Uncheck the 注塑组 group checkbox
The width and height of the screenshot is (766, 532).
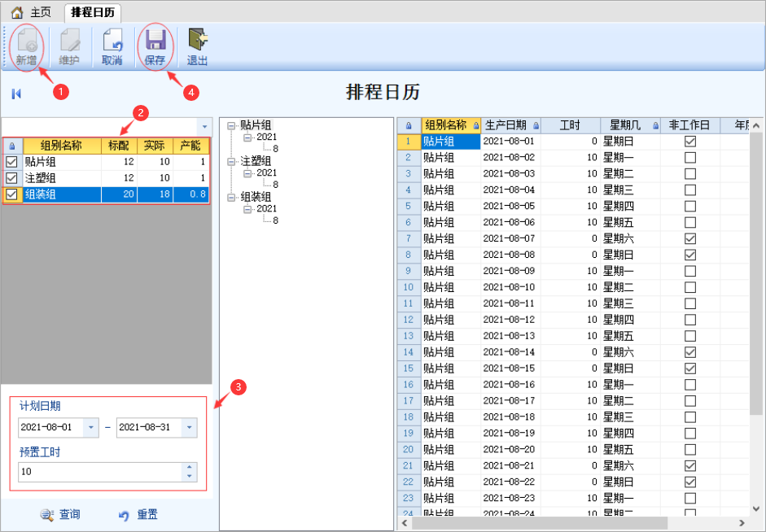point(11,177)
